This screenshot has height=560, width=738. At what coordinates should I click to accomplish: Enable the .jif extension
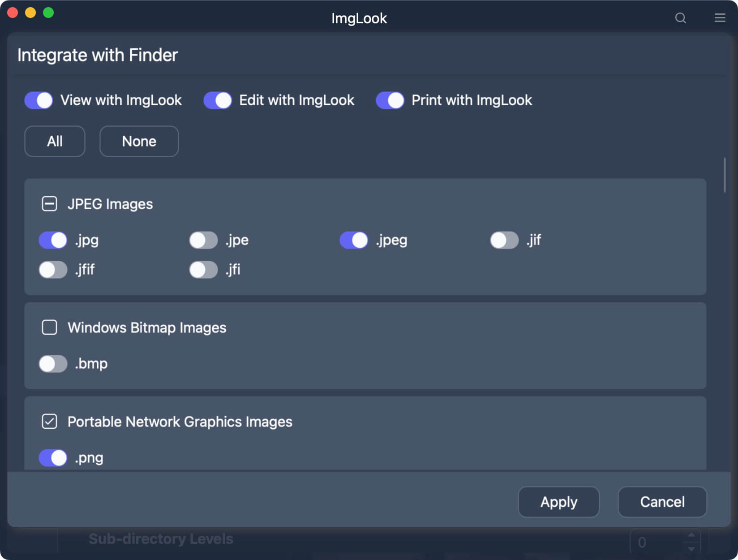pyautogui.click(x=504, y=240)
